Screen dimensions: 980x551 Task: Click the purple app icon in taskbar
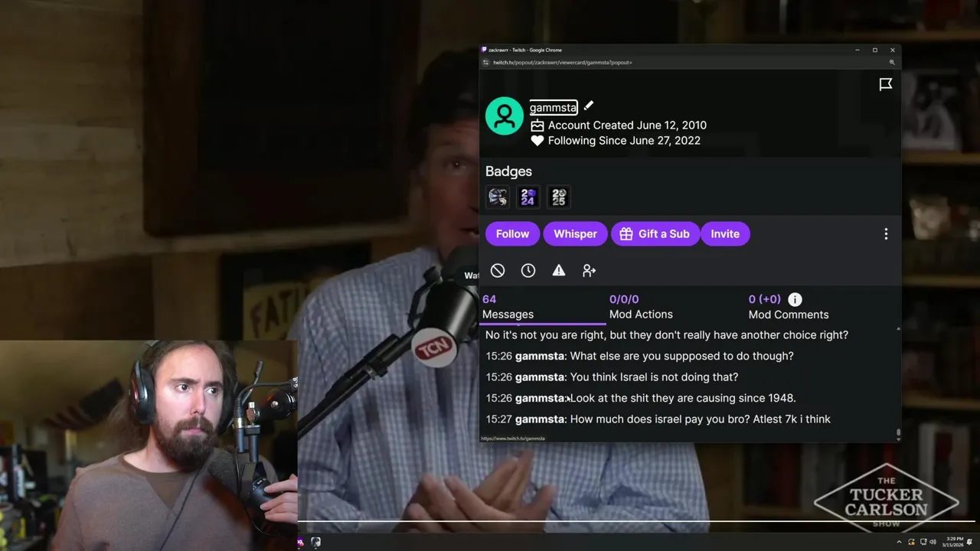pos(300,542)
